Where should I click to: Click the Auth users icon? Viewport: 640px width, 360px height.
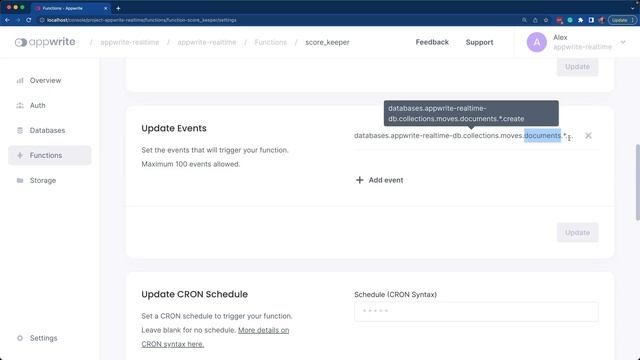coord(20,105)
